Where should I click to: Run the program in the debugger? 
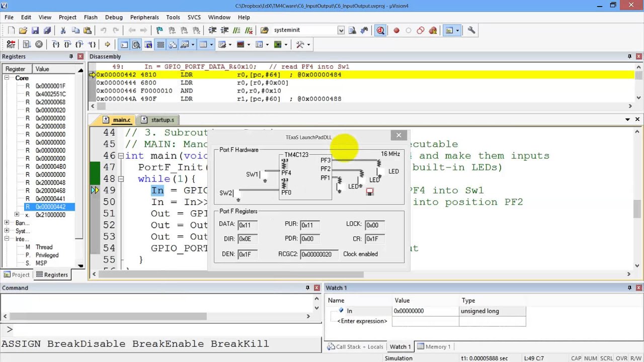tap(27, 45)
